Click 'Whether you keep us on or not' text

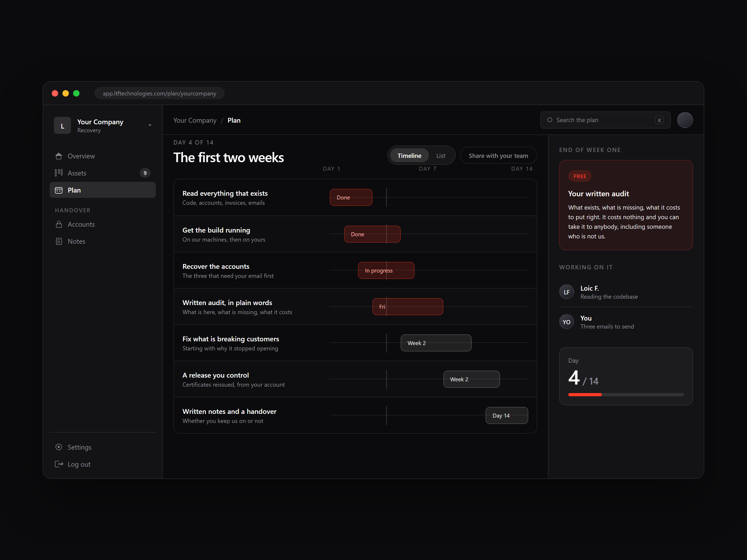[222, 421]
